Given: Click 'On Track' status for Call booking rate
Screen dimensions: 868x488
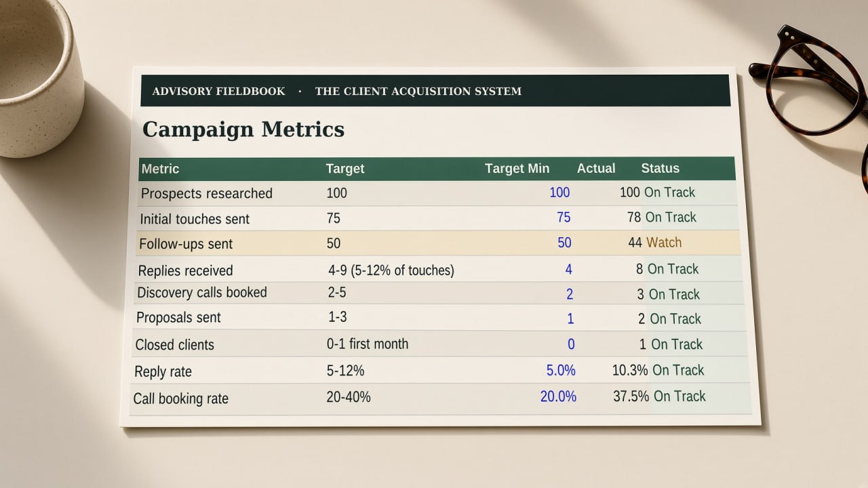Looking at the screenshot, I should coord(679,396).
